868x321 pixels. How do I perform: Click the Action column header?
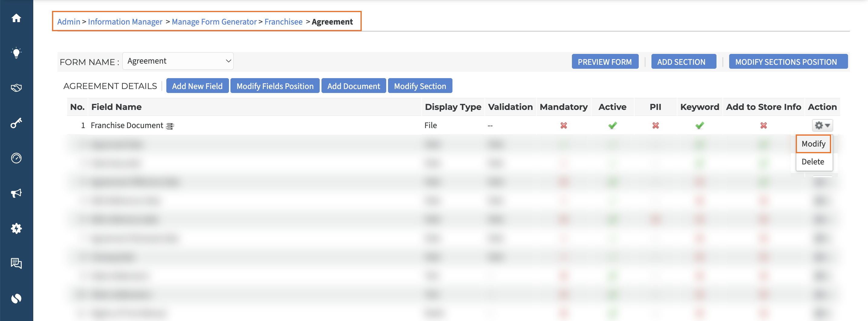pos(822,107)
